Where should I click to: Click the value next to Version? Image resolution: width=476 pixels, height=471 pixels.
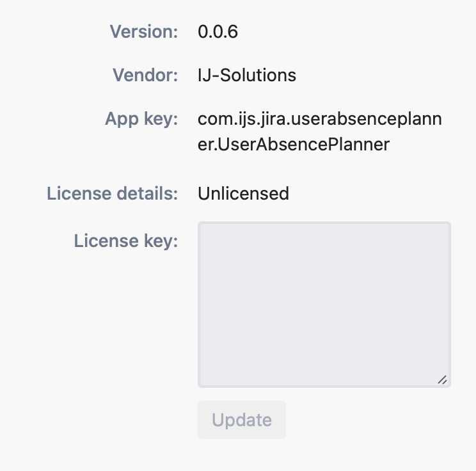[218, 31]
